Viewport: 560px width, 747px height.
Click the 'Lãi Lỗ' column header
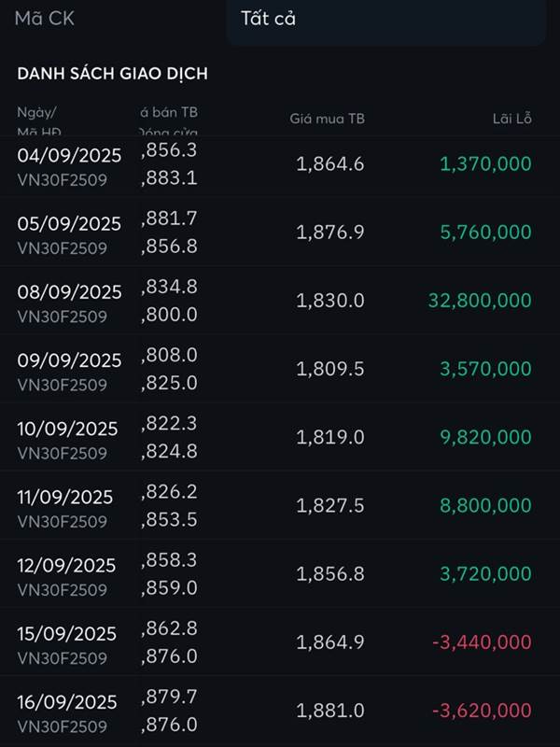[x=511, y=119]
